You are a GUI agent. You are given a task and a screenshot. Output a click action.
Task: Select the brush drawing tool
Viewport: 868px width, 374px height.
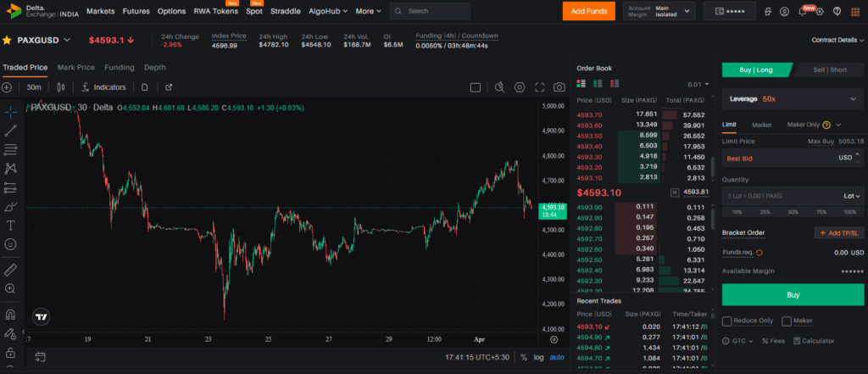[10, 207]
